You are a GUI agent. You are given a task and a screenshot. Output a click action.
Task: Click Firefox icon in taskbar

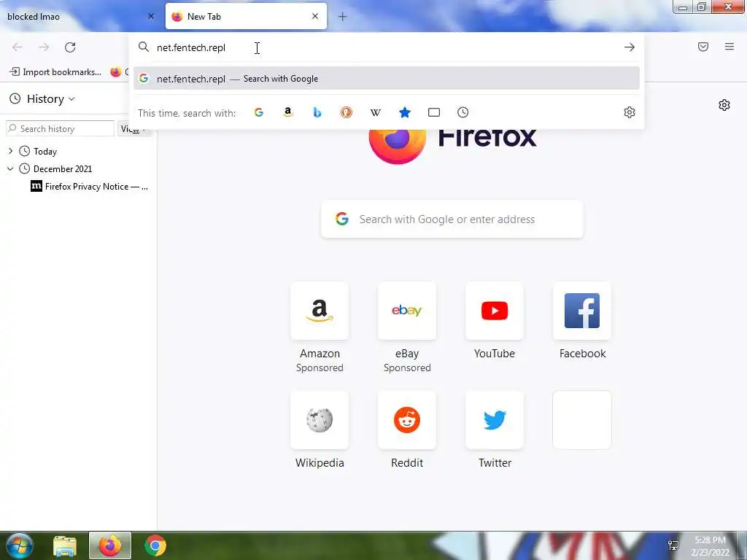109,545
